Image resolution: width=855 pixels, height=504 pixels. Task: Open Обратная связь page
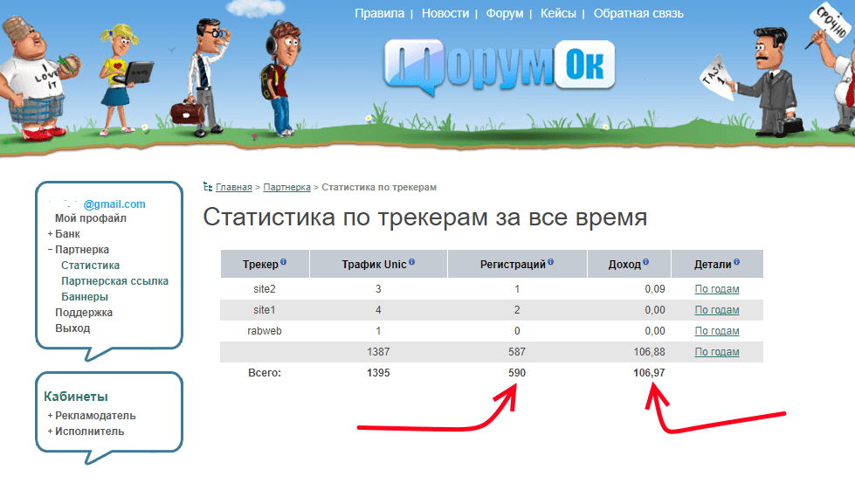(638, 13)
